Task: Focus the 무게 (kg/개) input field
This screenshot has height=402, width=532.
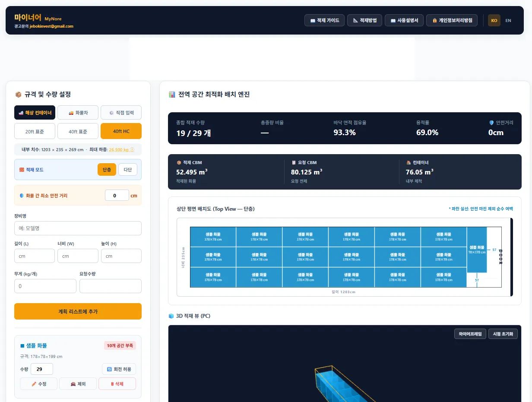Action: pos(45,286)
